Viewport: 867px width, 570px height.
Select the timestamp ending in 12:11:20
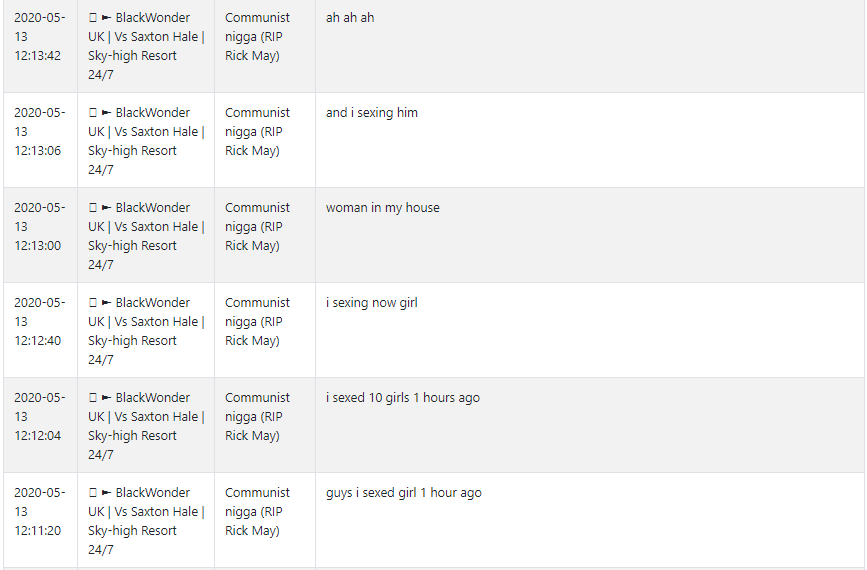pyautogui.click(x=39, y=511)
